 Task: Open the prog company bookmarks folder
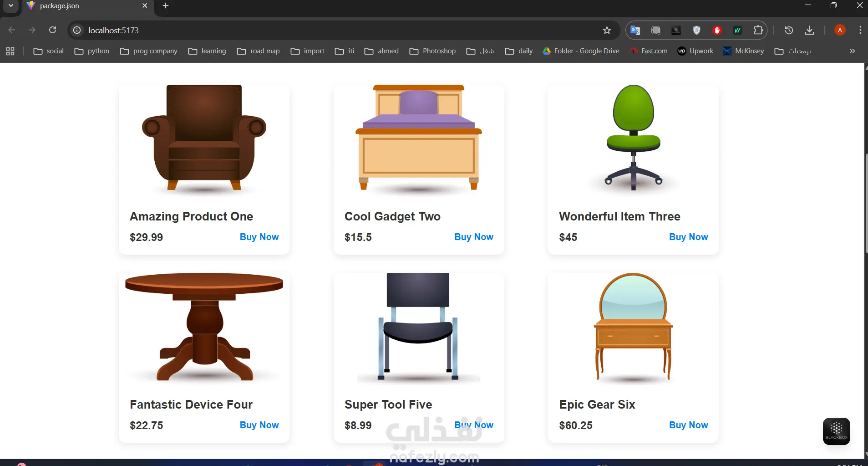tap(149, 51)
